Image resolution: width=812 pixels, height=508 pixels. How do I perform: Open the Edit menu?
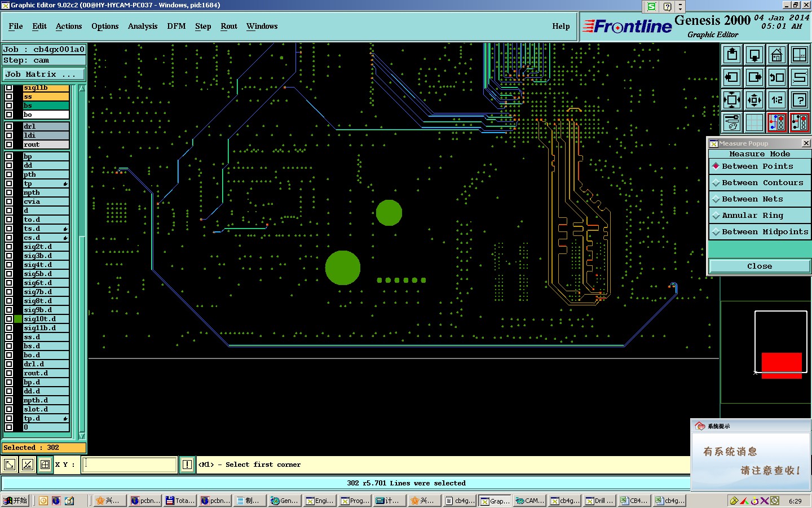coord(39,26)
